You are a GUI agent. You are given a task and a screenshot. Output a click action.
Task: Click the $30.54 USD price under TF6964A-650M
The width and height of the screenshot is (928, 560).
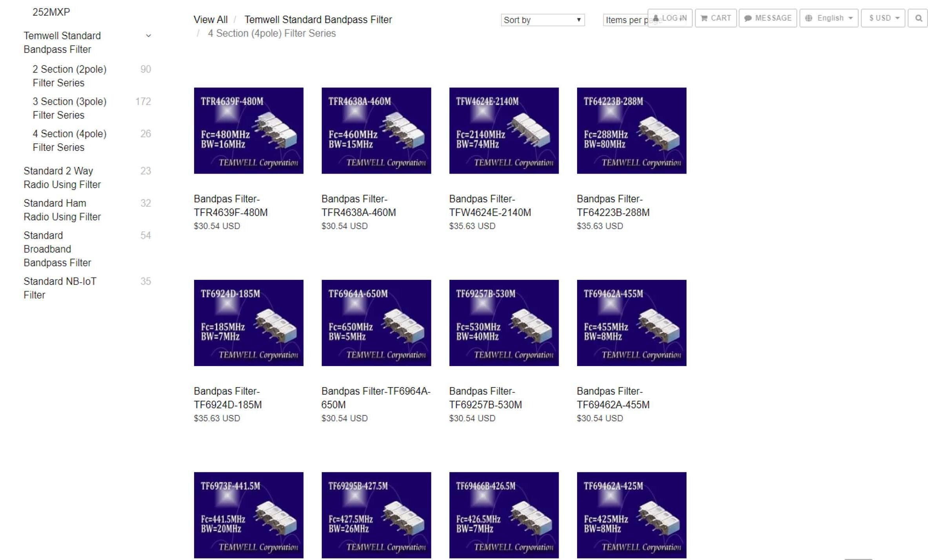[345, 419]
